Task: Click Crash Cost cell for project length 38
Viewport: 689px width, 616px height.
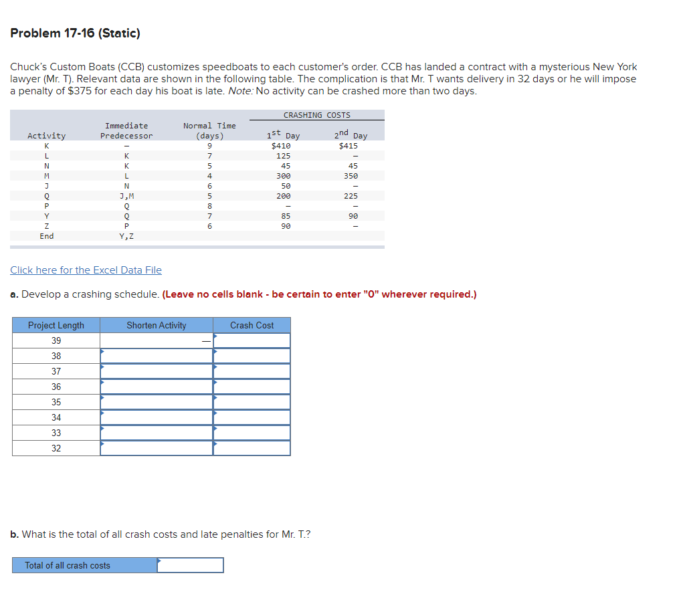Action: [252, 356]
